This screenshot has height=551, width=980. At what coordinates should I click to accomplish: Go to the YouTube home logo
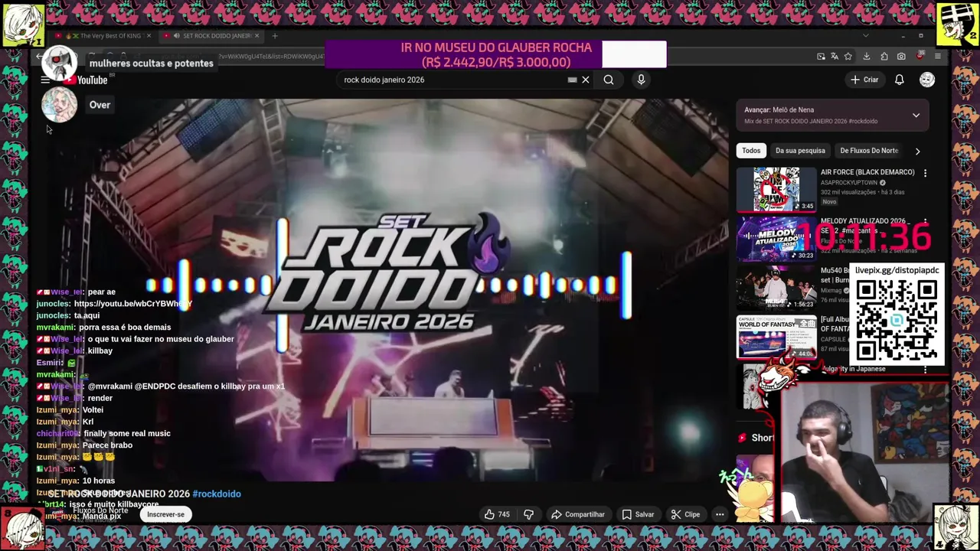(x=86, y=80)
